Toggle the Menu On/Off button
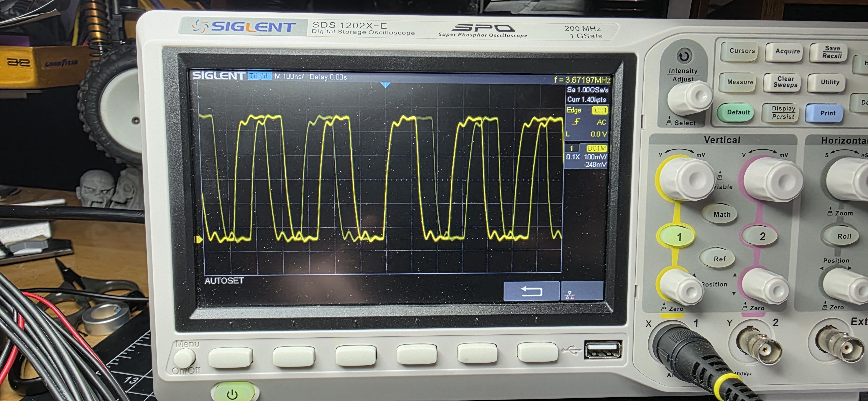This screenshot has width=868, height=401. coord(184,358)
